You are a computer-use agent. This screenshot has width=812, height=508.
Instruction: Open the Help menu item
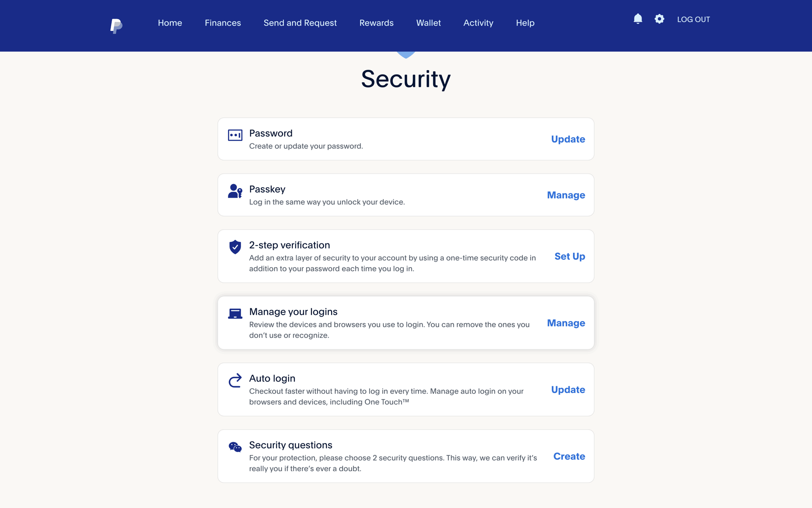pos(525,23)
